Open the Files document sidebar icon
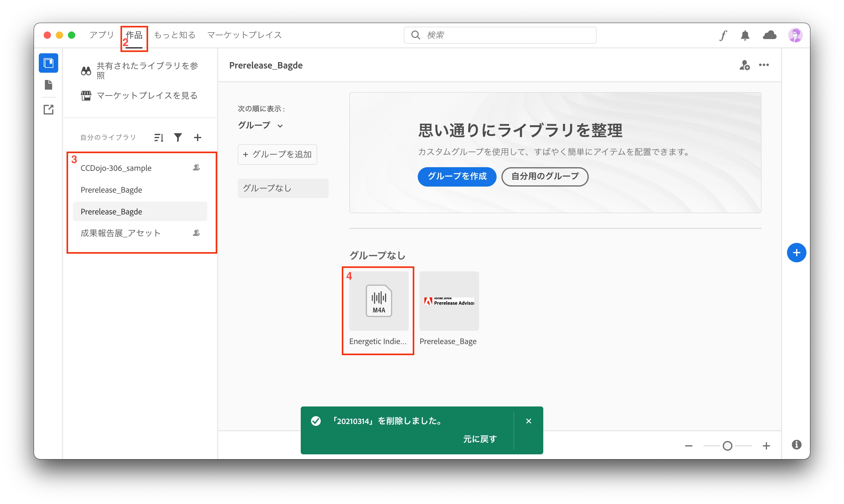Screen dimensions: 844x504 point(48,85)
